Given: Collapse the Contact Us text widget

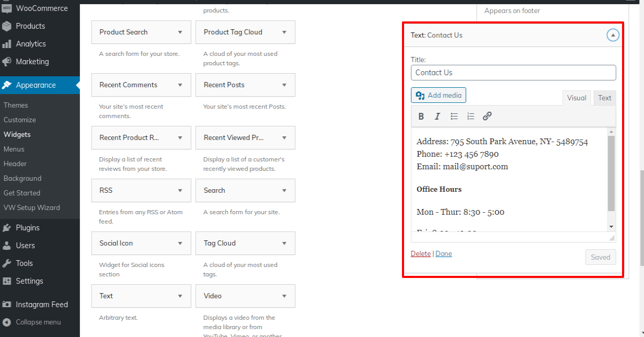Looking at the screenshot, I should coord(613,36).
